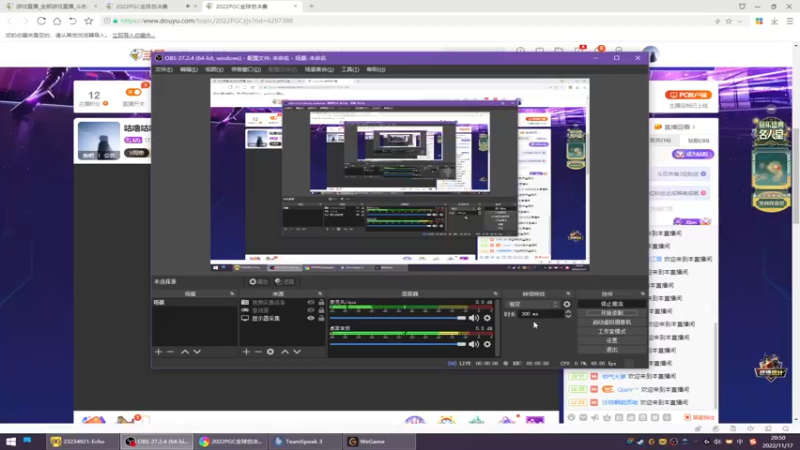Open the browser hamburger menu
Screen dimensions: 800x450
point(790,21)
